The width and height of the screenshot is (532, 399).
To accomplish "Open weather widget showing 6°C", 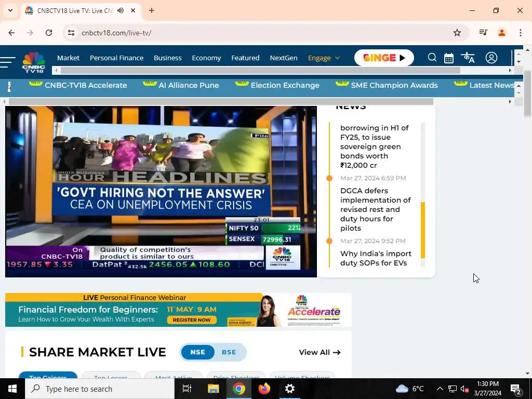I will (410, 389).
